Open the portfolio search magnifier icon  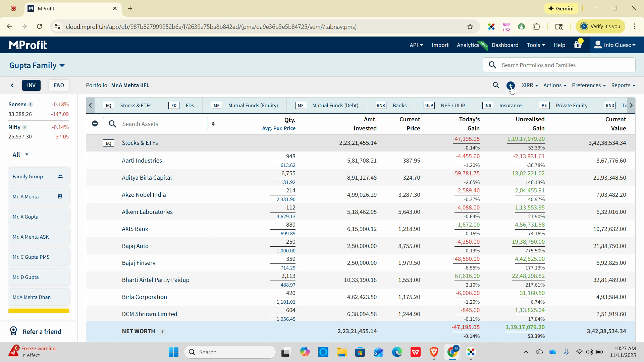(x=496, y=85)
